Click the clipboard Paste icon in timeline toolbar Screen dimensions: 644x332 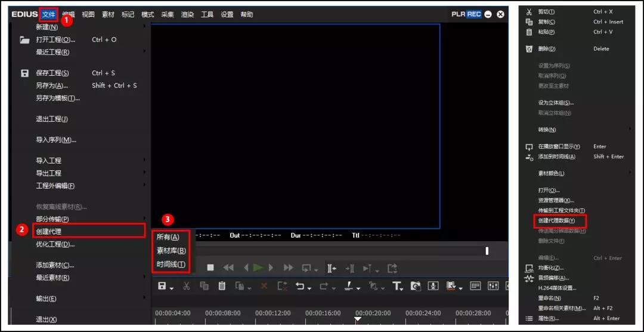pos(222,286)
